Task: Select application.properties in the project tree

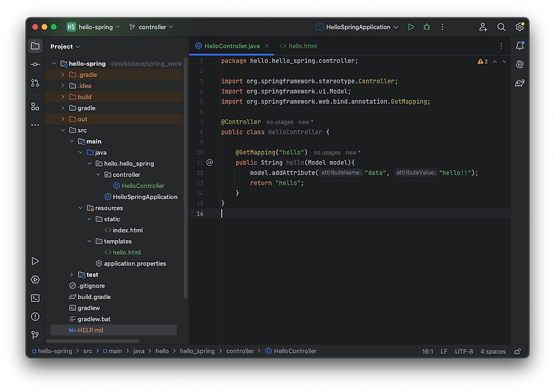Action: [x=135, y=264]
